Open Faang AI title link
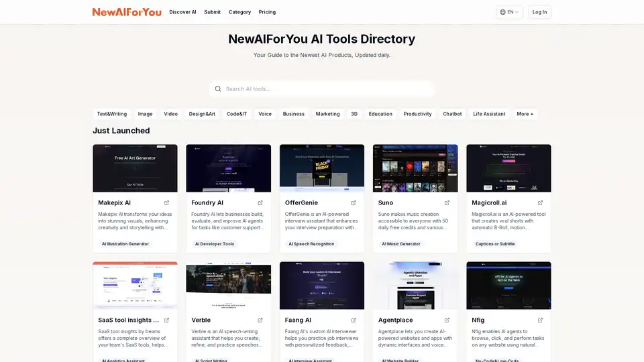Viewport: 644px width, 362px height. pyautogui.click(x=298, y=320)
